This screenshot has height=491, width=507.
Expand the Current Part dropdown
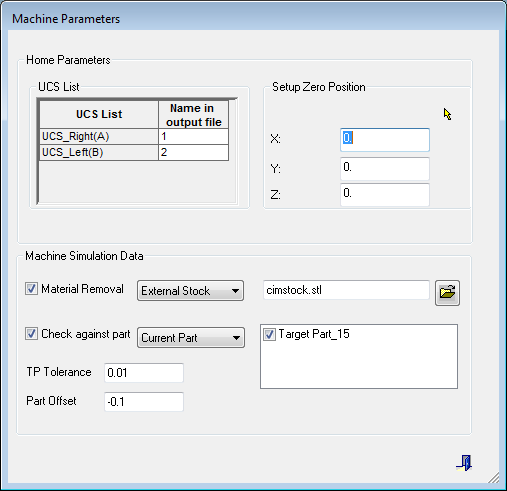191,338
